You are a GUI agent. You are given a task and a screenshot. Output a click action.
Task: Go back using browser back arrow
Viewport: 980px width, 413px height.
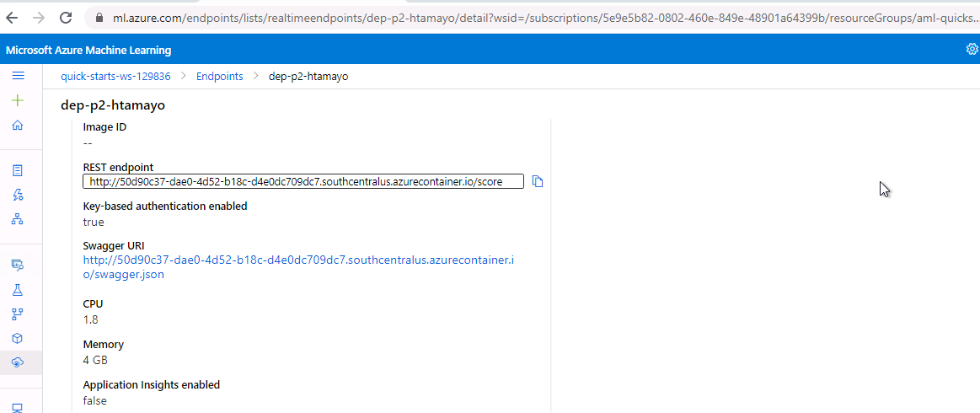coord(11,17)
